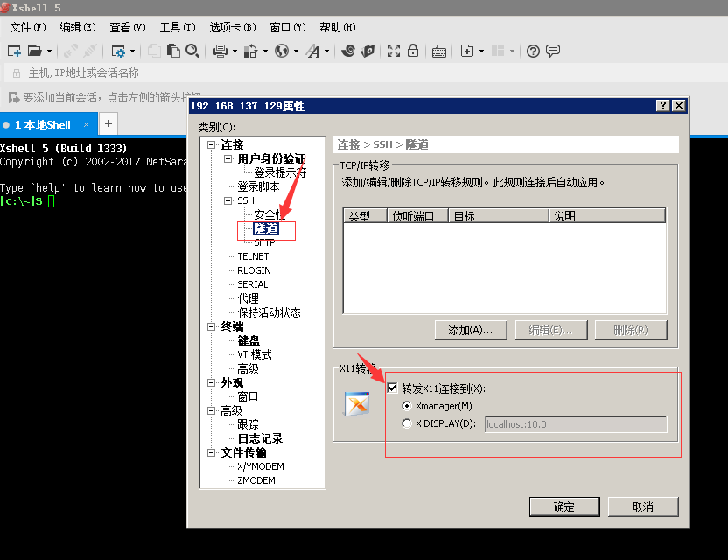
Task: Click the new session icon in toolbar
Action: pyautogui.click(x=14, y=51)
